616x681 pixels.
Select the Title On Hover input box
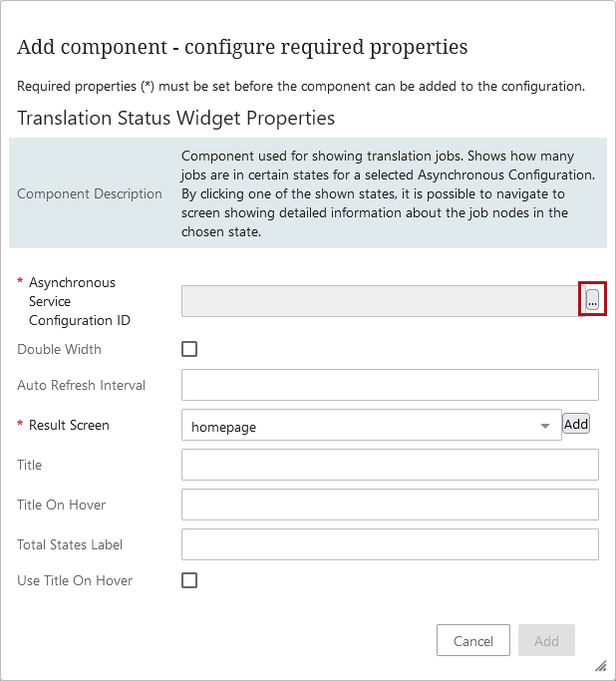390,505
